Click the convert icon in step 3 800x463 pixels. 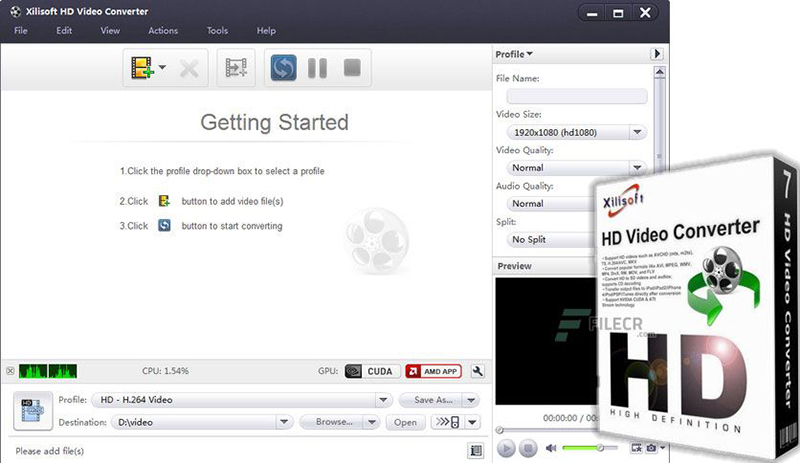point(164,225)
